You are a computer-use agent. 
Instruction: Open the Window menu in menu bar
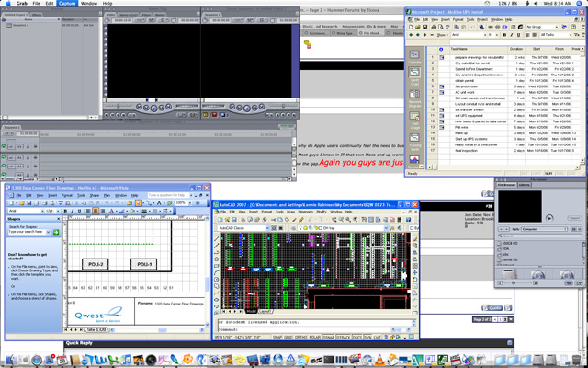(89, 4)
